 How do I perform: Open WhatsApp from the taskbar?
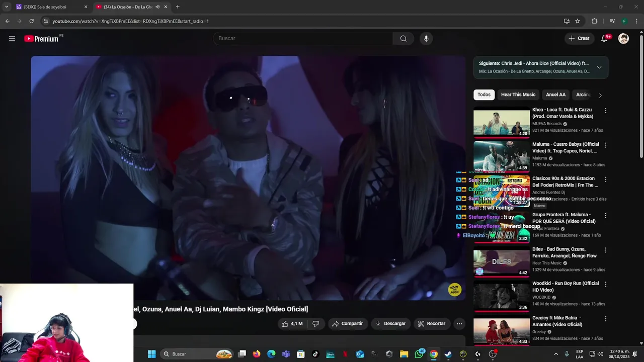pos(419,354)
